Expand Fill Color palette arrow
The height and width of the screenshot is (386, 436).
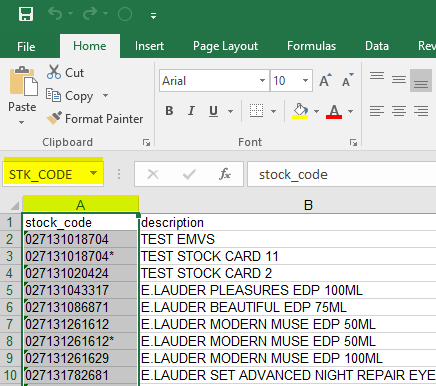click(316, 111)
